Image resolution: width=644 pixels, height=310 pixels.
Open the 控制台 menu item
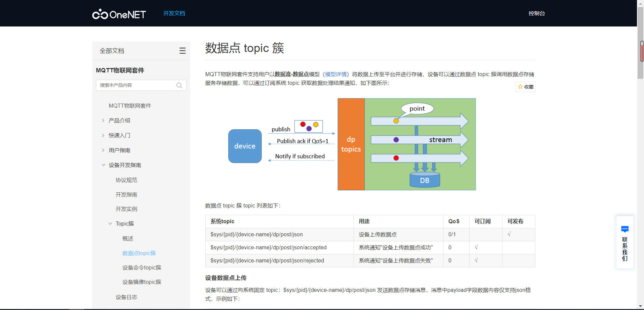pyautogui.click(x=536, y=13)
